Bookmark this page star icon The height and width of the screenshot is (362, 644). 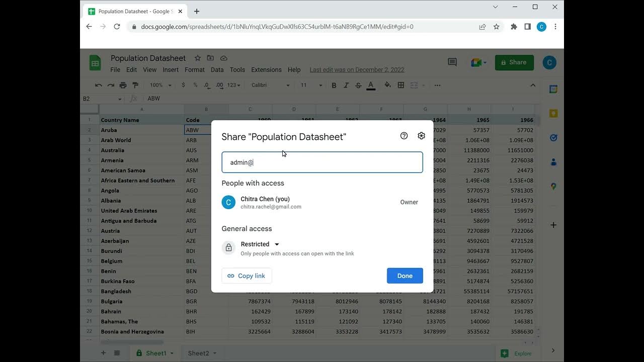497,27
